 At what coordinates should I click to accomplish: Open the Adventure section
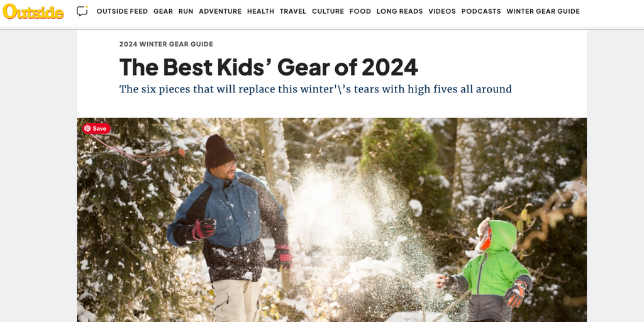[220, 11]
